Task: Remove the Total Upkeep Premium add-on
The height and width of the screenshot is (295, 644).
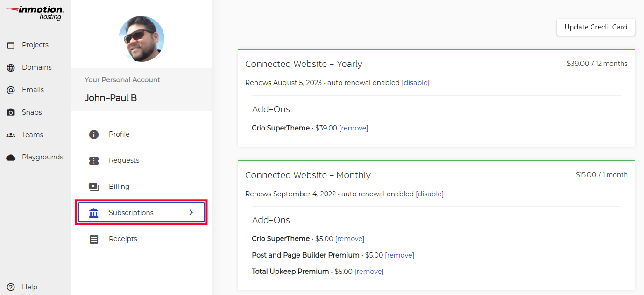Action: coord(368,272)
